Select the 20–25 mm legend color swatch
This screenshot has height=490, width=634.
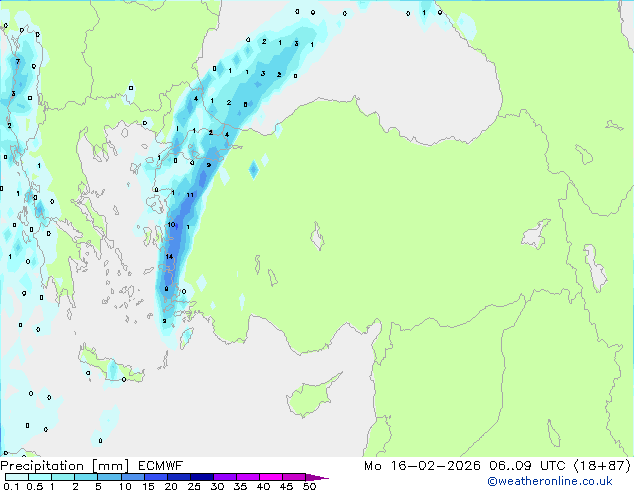(x=178, y=477)
